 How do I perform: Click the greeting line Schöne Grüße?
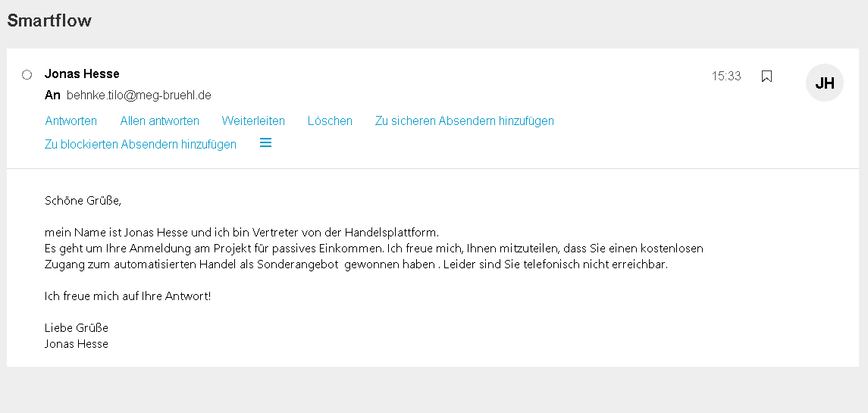point(83,200)
